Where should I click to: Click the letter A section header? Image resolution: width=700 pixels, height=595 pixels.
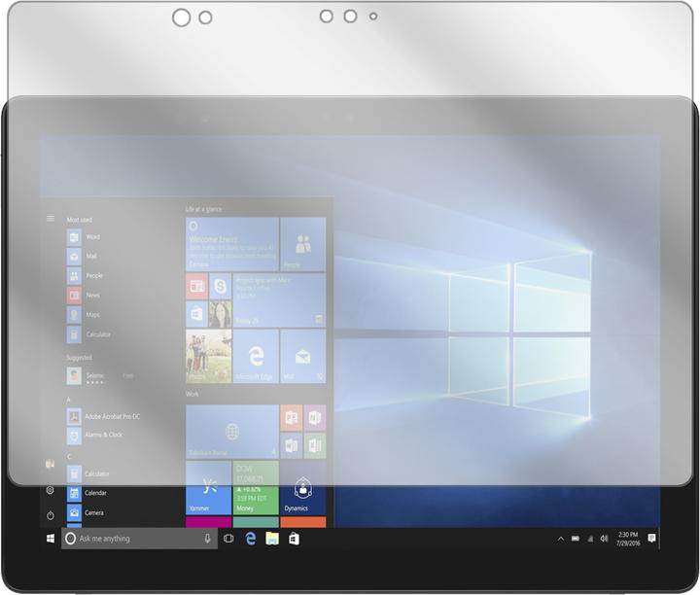tap(68, 400)
